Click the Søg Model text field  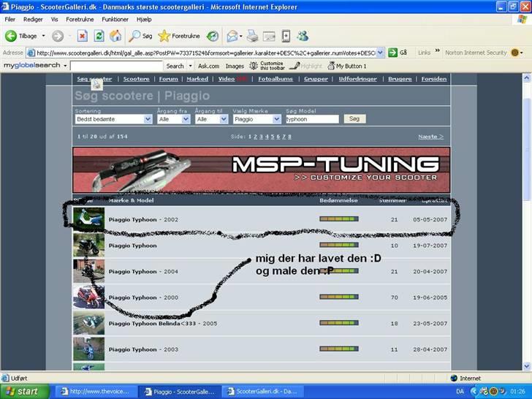311,119
